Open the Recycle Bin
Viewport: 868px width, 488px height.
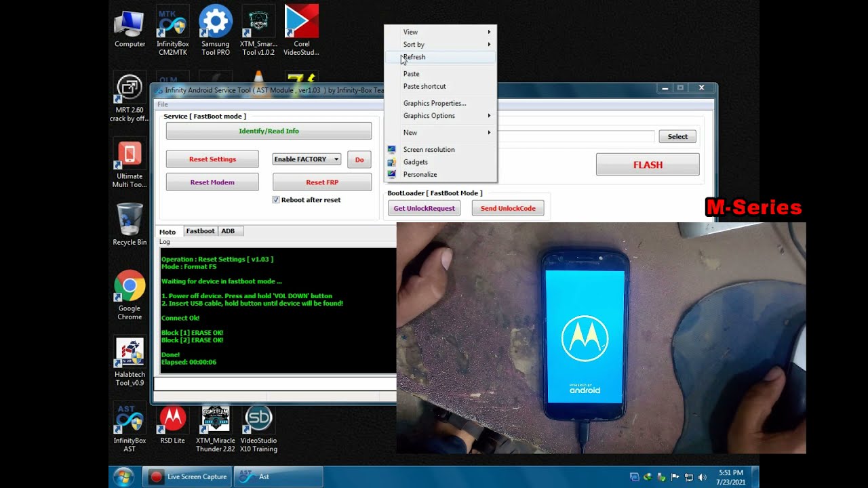[x=130, y=224]
